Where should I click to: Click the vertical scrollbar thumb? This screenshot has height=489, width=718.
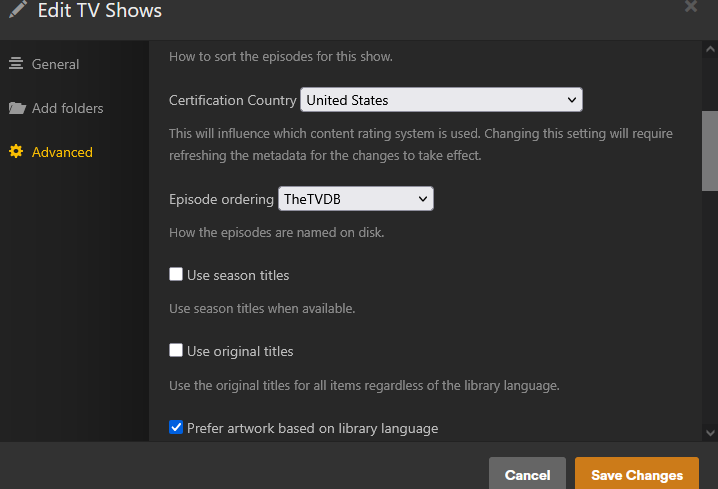pos(710,150)
